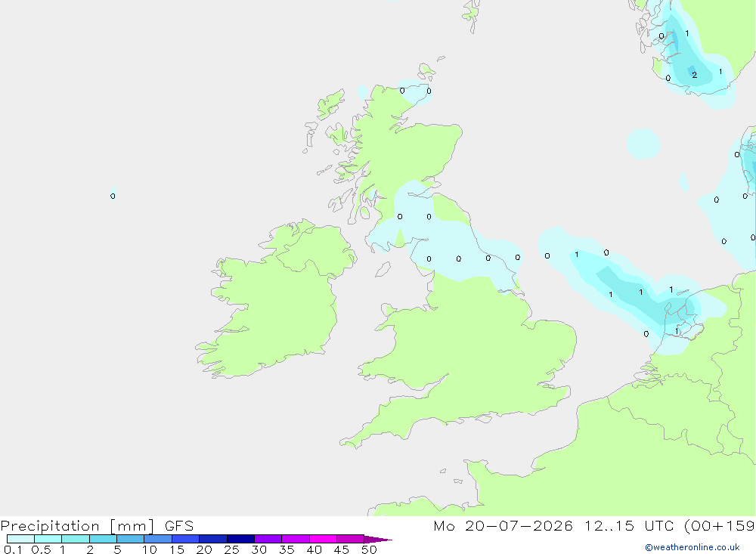Pick the 25–30 mm navy legend swatch

(x=240, y=539)
